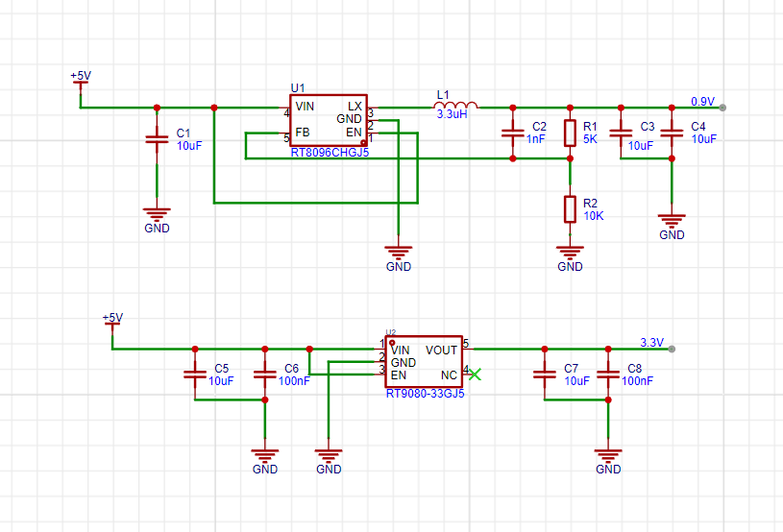Click the 10K value of R2

click(594, 216)
